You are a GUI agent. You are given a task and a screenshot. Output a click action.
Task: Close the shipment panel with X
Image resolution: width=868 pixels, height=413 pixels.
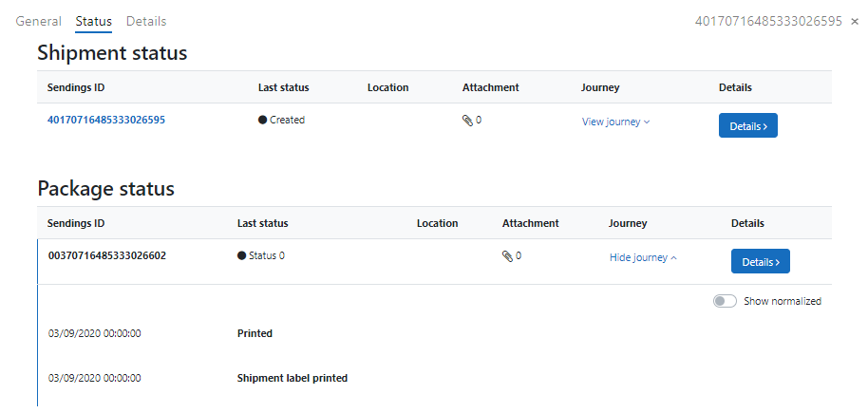tap(855, 21)
